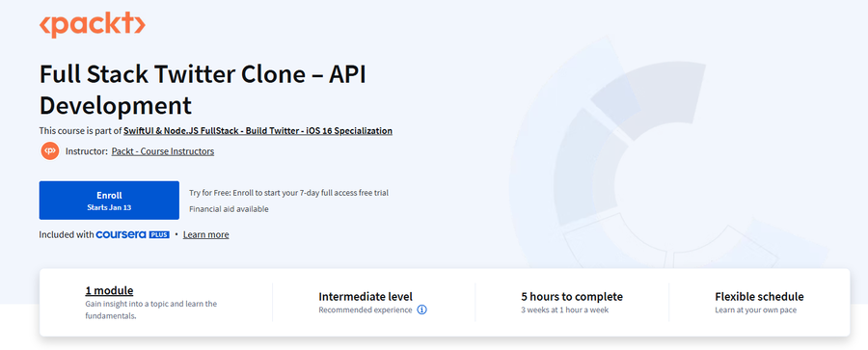Click the Intermediate level heading
The height and width of the screenshot is (350, 868).
(366, 297)
